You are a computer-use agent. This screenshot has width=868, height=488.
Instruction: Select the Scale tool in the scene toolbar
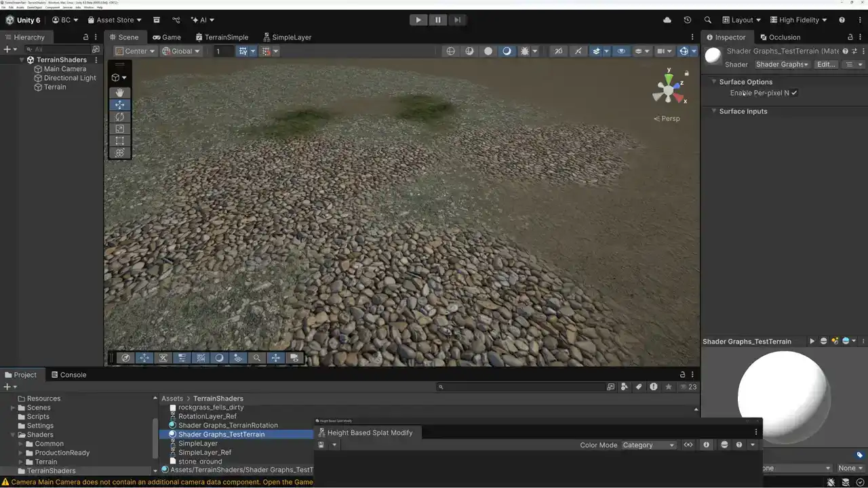pos(119,129)
